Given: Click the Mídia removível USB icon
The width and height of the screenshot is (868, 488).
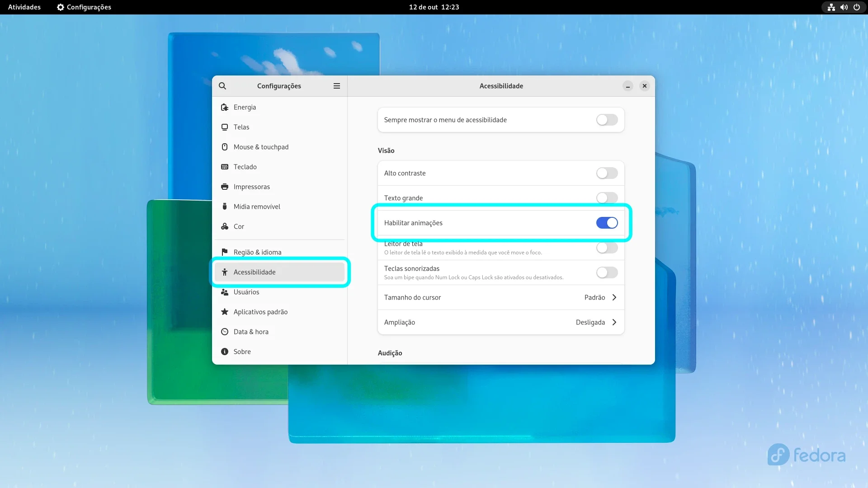Looking at the screenshot, I should [225, 206].
